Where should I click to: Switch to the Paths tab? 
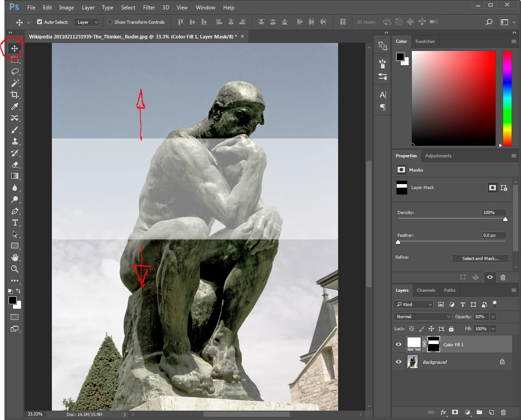pos(449,290)
